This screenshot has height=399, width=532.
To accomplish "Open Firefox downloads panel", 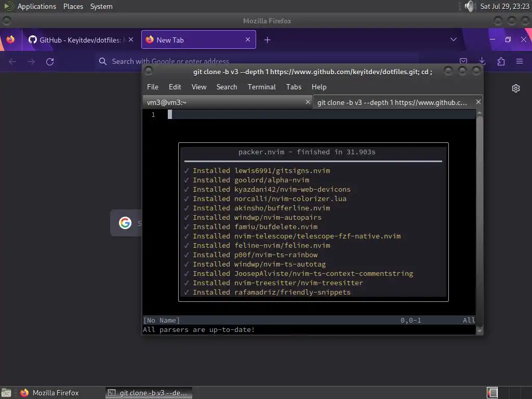I will pos(482,61).
